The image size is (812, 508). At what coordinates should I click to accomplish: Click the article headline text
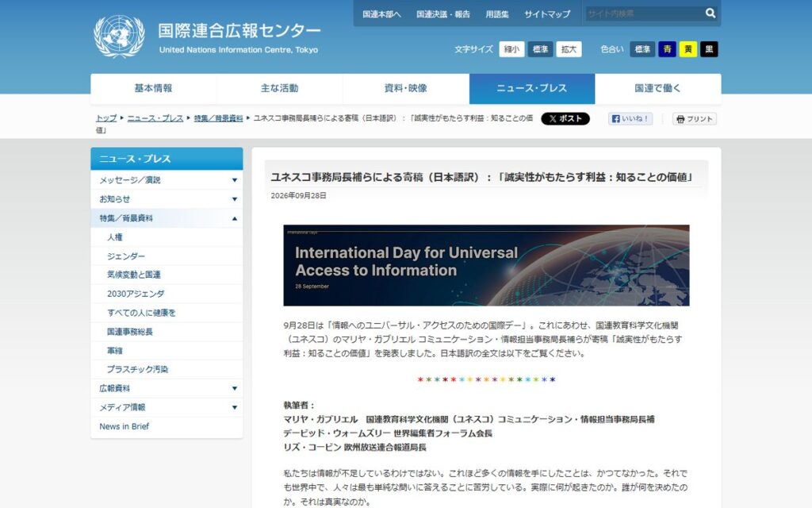(x=482, y=177)
